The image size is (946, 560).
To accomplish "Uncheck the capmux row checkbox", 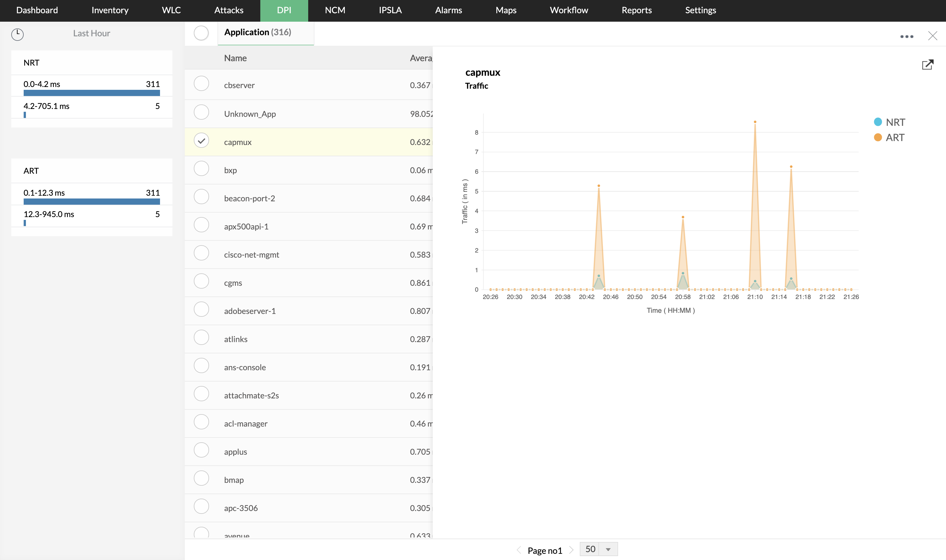I will click(x=201, y=140).
